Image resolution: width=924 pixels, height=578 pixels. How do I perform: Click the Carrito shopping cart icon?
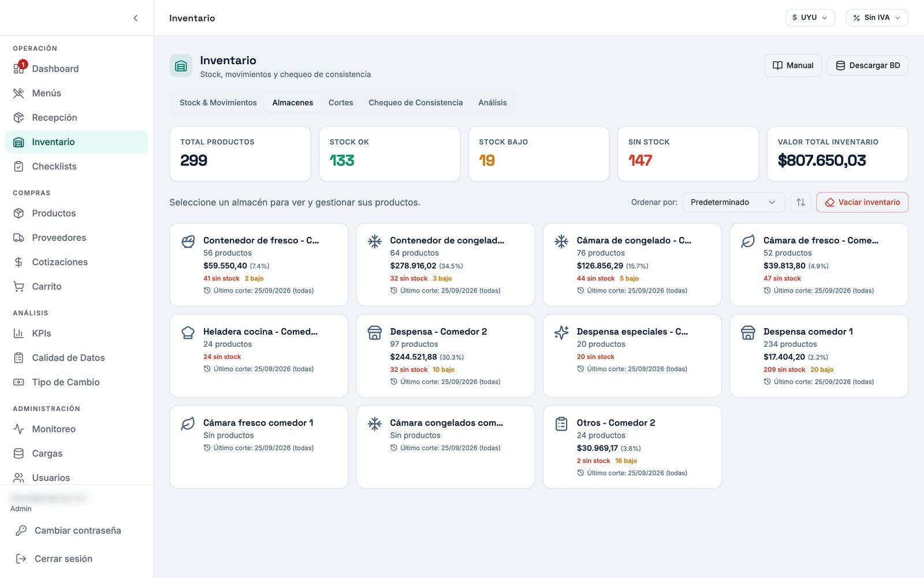tap(18, 286)
